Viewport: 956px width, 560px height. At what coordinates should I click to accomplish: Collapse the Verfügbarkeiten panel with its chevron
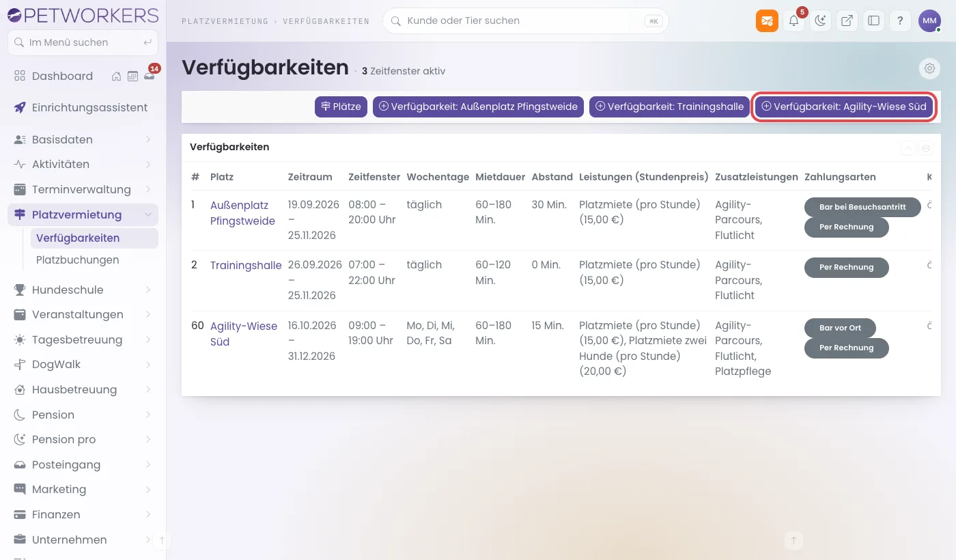point(908,148)
